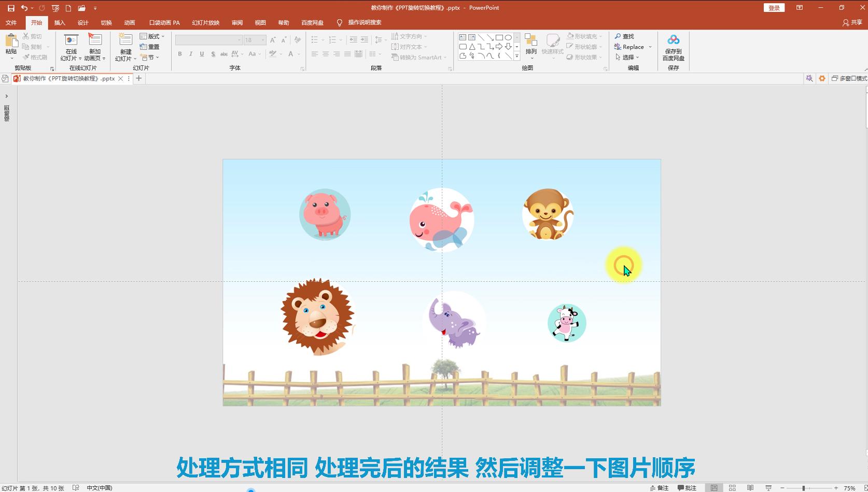Toggle italic formatting in Font group
The image size is (868, 492).
coord(191,53)
